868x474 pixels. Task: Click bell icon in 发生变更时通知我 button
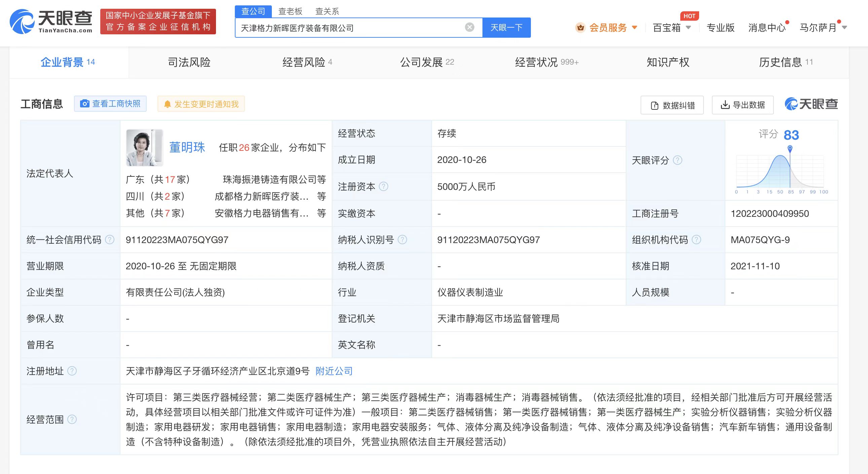click(x=167, y=104)
